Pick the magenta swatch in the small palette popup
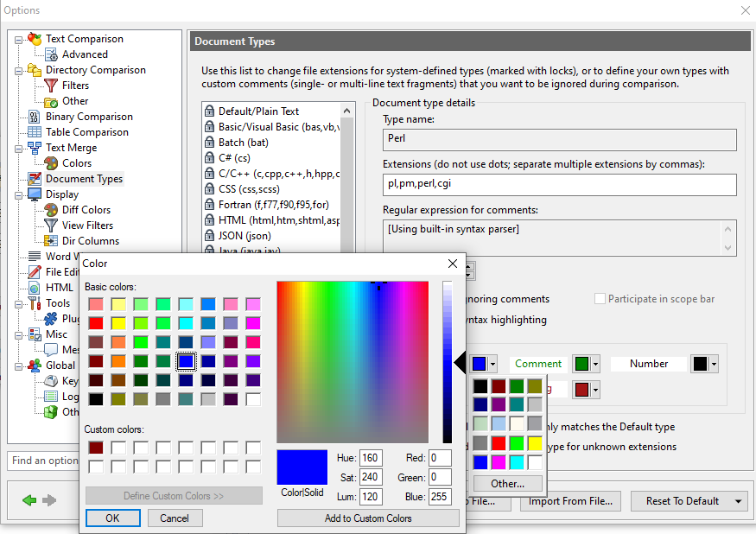Image resolution: width=756 pixels, height=534 pixels. click(x=499, y=462)
